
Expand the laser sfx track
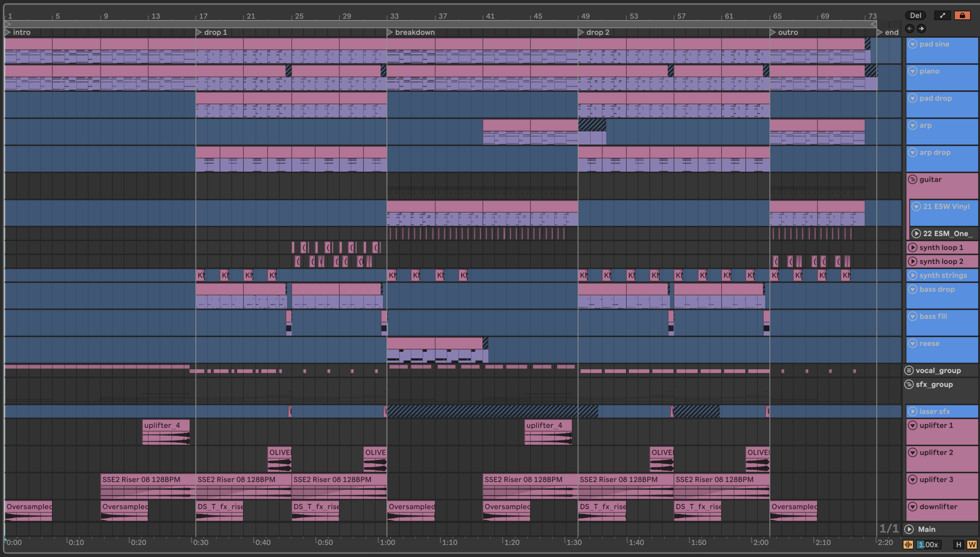(913, 411)
